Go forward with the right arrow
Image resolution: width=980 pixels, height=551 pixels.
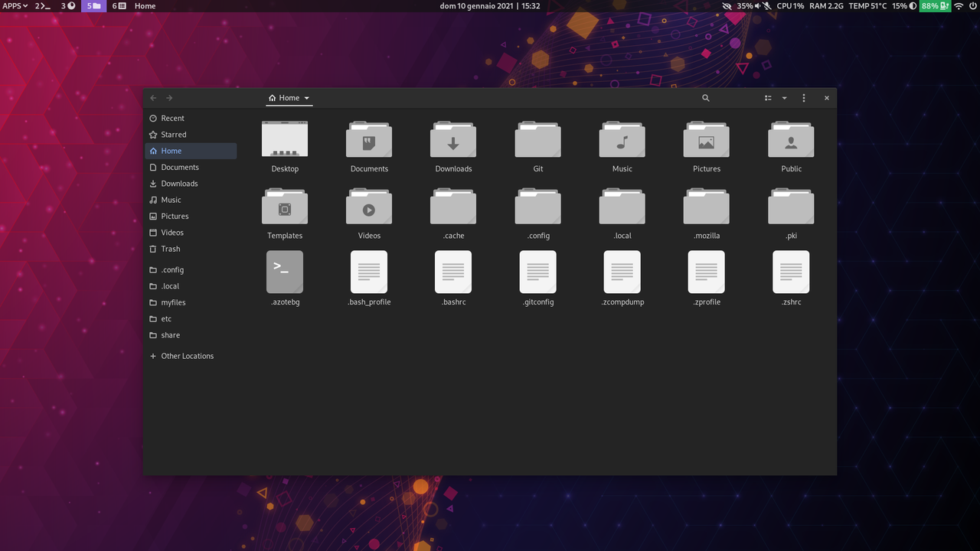click(169, 98)
